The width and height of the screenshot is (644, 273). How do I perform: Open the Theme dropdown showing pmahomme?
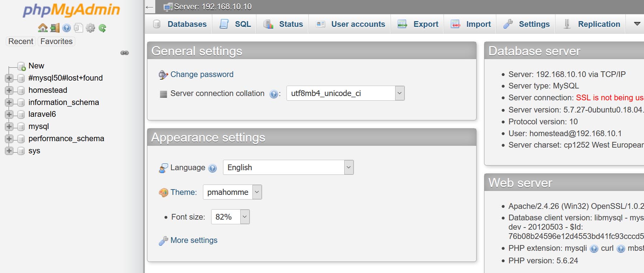(232, 192)
